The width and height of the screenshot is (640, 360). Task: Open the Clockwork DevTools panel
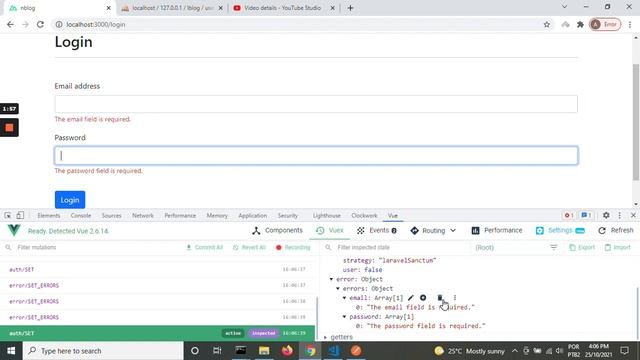364,216
